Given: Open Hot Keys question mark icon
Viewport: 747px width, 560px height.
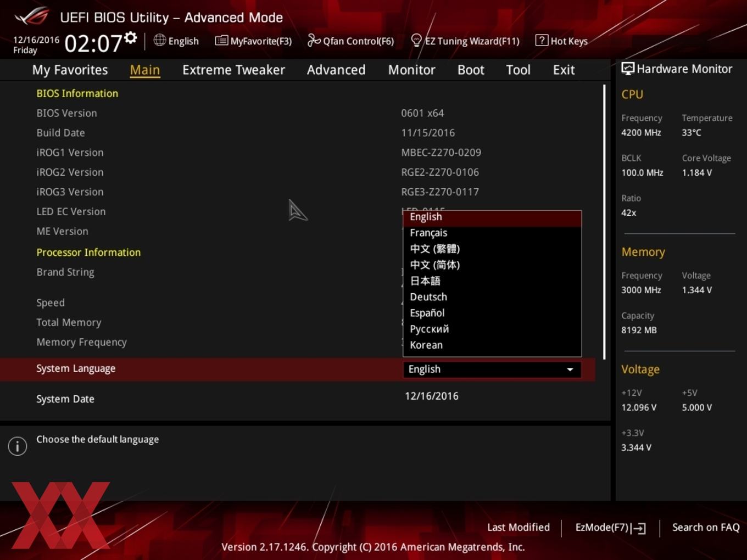Looking at the screenshot, I should (542, 40).
